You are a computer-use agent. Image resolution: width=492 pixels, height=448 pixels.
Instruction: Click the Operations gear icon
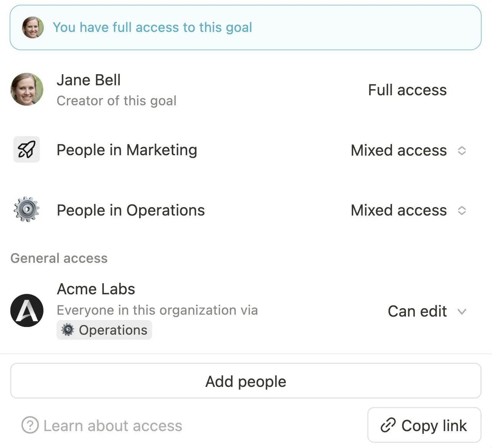click(27, 209)
